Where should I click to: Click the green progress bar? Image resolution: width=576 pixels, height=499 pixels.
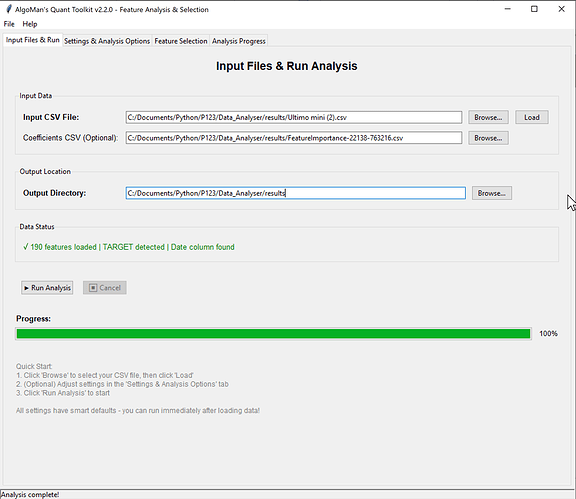click(273, 334)
